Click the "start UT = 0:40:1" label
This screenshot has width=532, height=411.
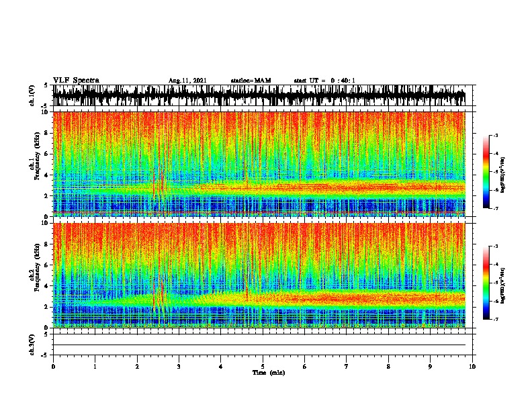[x=324, y=81]
